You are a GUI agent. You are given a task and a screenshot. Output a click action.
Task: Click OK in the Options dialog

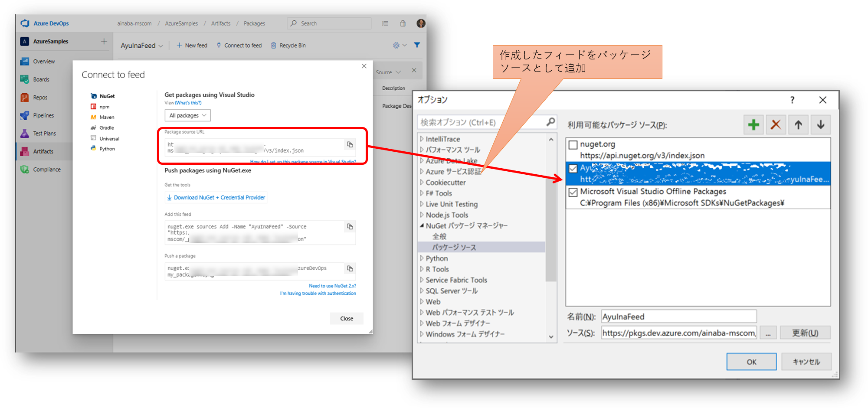pyautogui.click(x=752, y=362)
